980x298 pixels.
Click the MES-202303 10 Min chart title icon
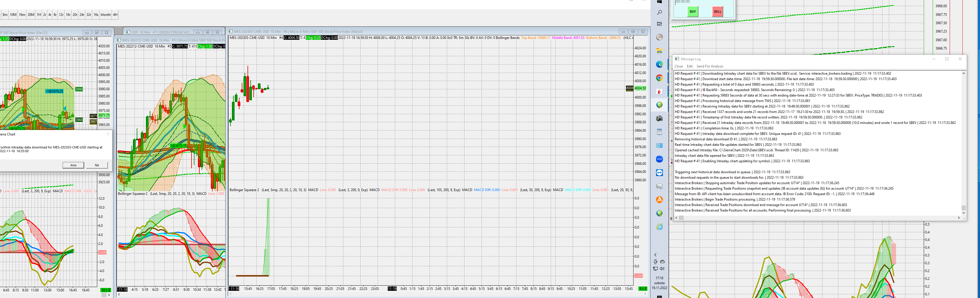tap(231, 31)
